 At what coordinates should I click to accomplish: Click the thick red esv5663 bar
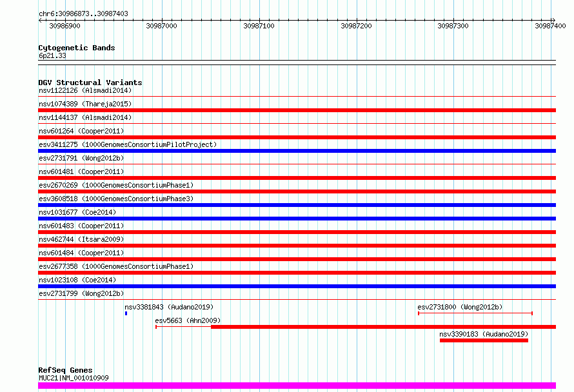383,327
